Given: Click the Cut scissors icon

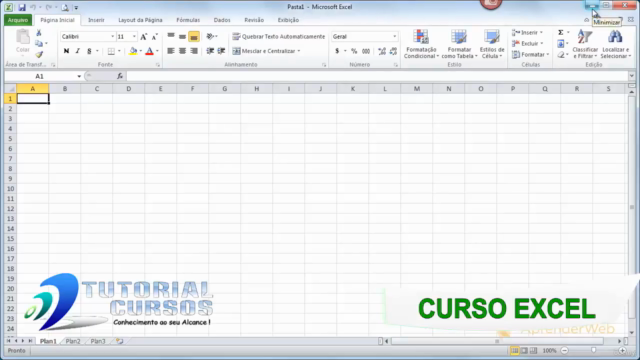Looking at the screenshot, I should click(39, 33).
